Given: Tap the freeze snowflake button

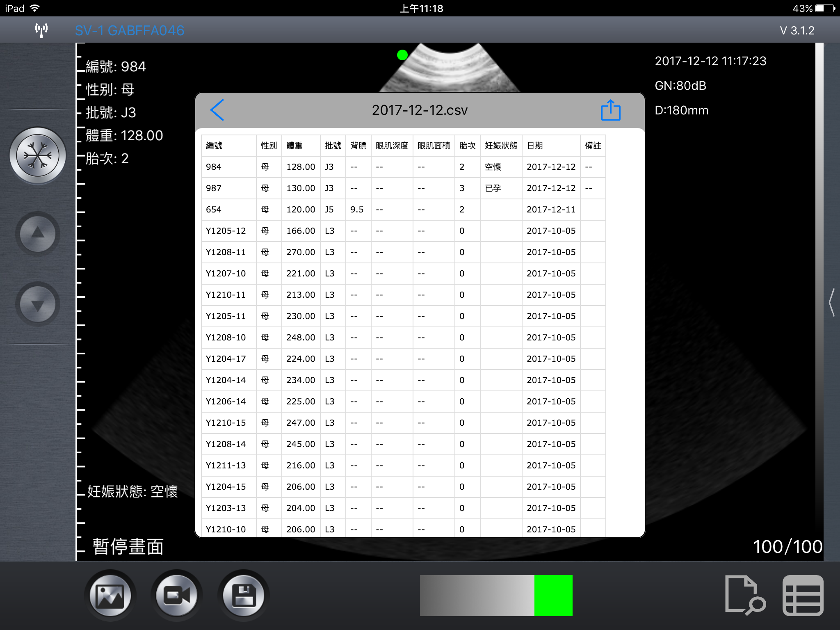Looking at the screenshot, I should (38, 155).
